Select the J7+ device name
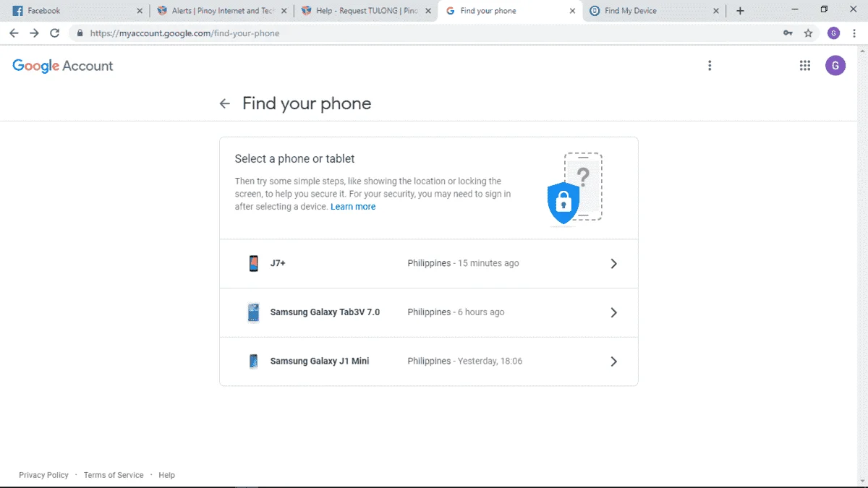The image size is (868, 488). (x=278, y=263)
